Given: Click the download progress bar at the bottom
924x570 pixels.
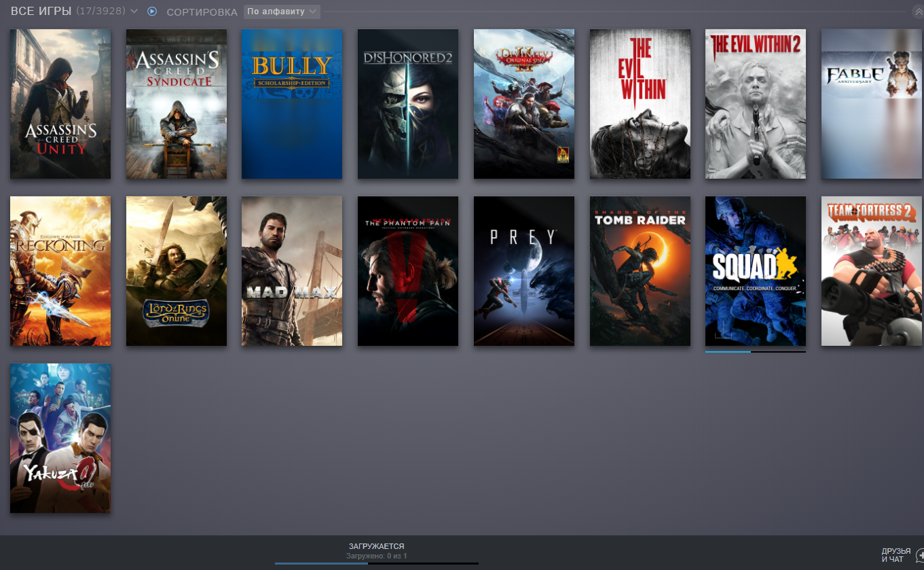Looking at the screenshot, I should pos(377,563).
